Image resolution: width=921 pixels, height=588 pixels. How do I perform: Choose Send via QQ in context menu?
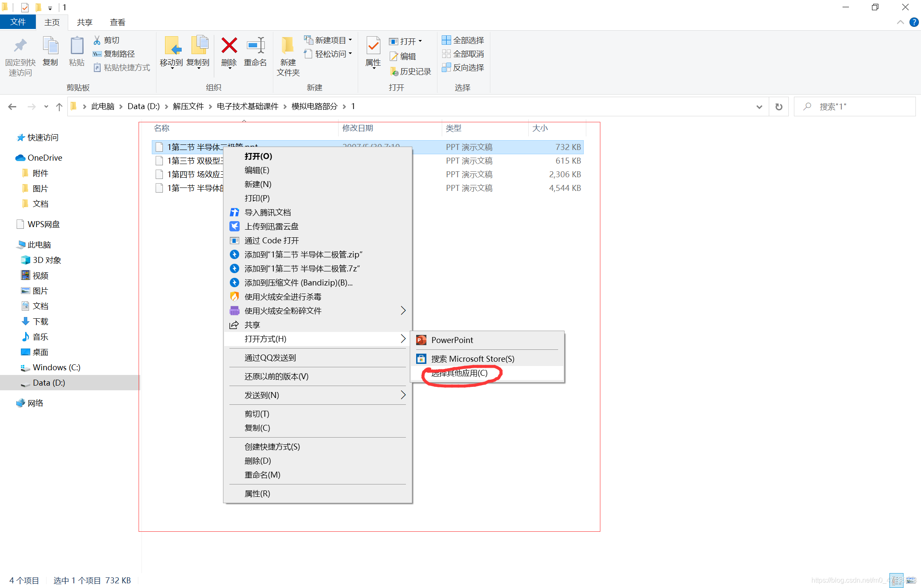point(318,357)
